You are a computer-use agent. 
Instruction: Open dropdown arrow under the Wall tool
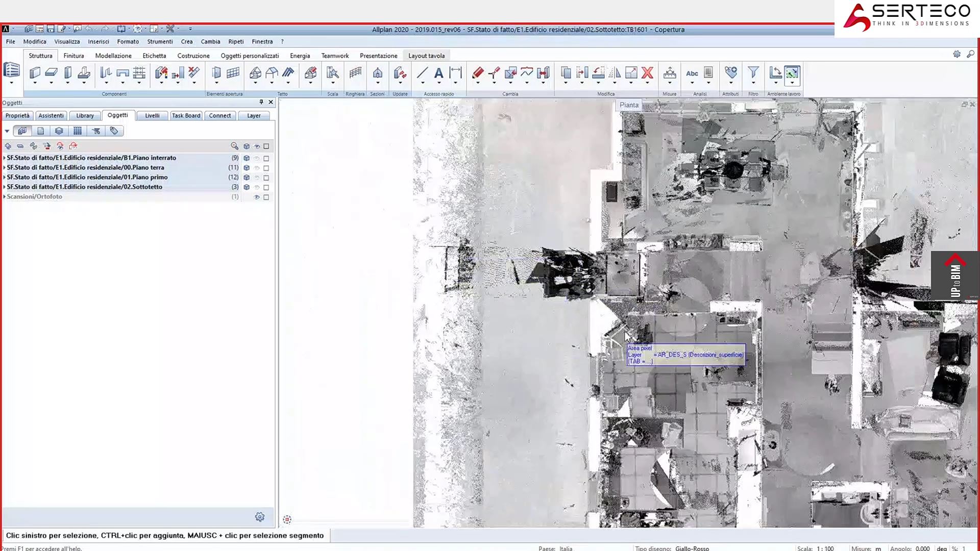[35, 83]
